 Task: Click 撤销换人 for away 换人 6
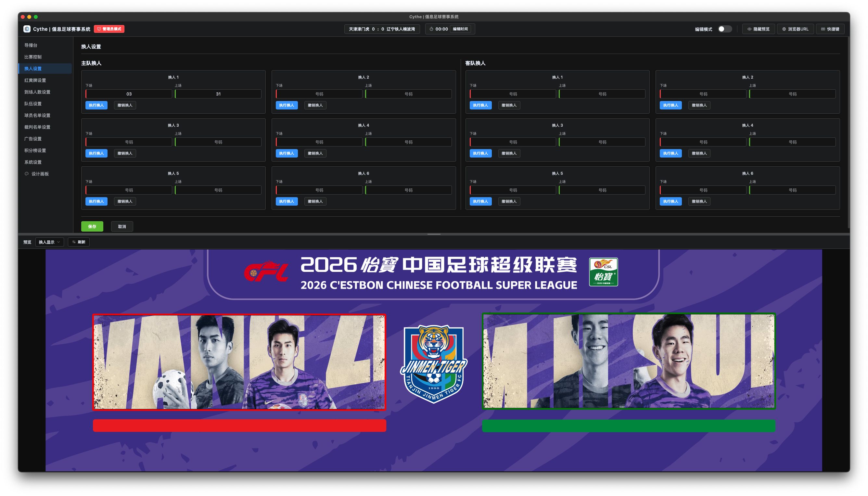point(699,201)
